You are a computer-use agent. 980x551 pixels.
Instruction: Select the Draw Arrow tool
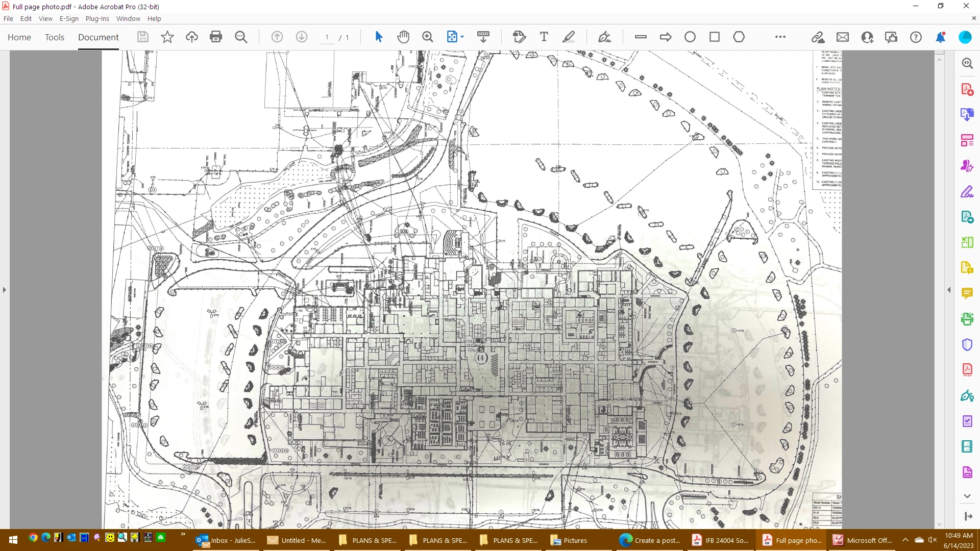[x=665, y=37]
